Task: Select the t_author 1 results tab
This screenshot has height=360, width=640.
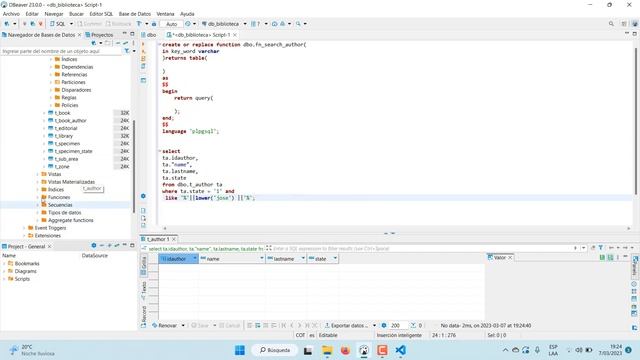Action: click(x=158, y=239)
